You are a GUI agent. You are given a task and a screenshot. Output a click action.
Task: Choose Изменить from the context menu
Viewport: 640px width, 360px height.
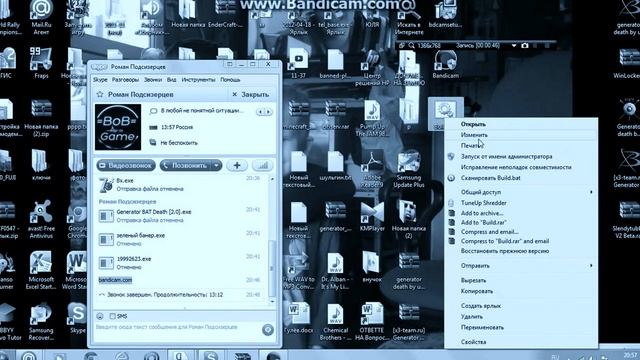[x=521, y=135]
